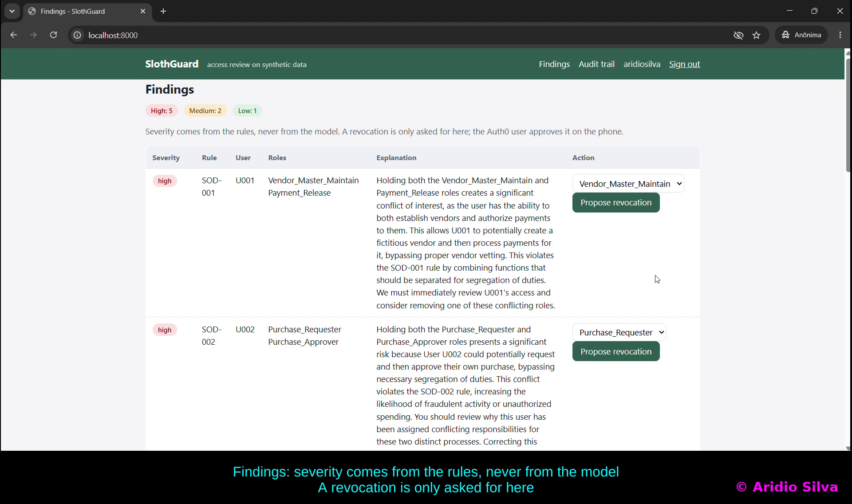Click the Roles column header
The height and width of the screenshot is (504, 852).
[277, 158]
